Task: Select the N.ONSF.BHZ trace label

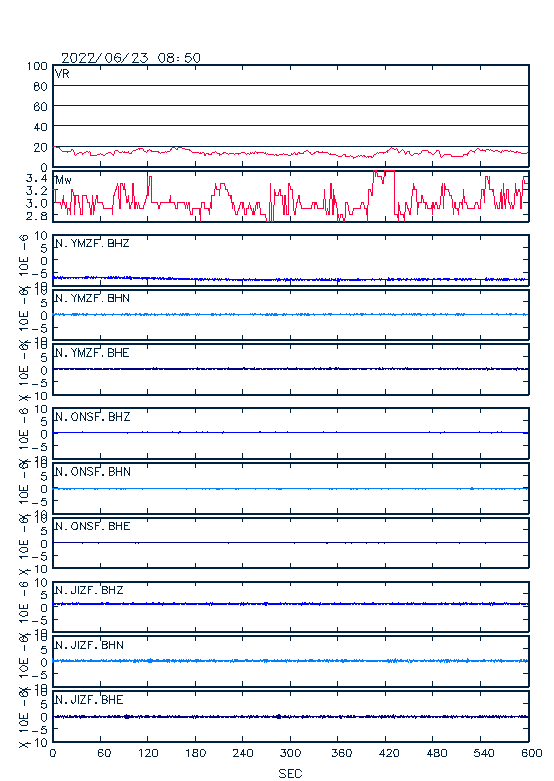Action: coord(93,416)
